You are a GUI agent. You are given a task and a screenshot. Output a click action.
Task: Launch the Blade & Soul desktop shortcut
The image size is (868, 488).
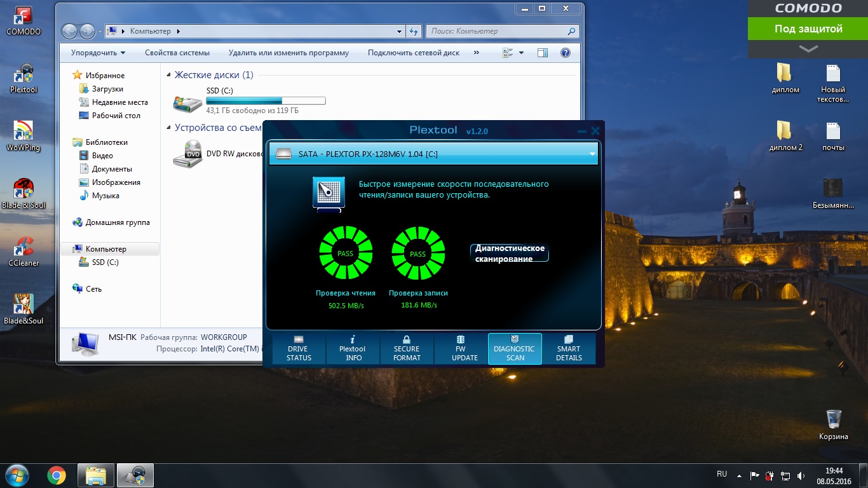pos(24,194)
